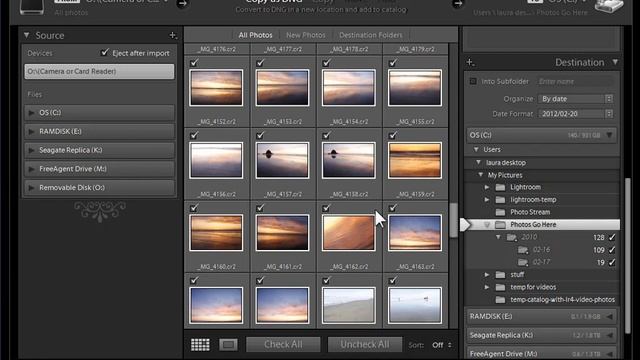Collapse the laura desktop tree node
Viewport: 640px width, 360px height.
pos(479,162)
